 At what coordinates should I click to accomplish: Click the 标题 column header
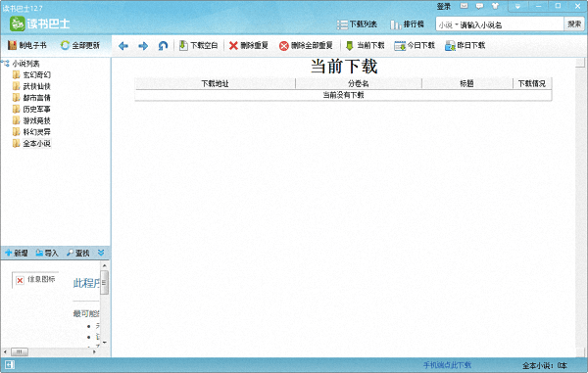click(466, 83)
